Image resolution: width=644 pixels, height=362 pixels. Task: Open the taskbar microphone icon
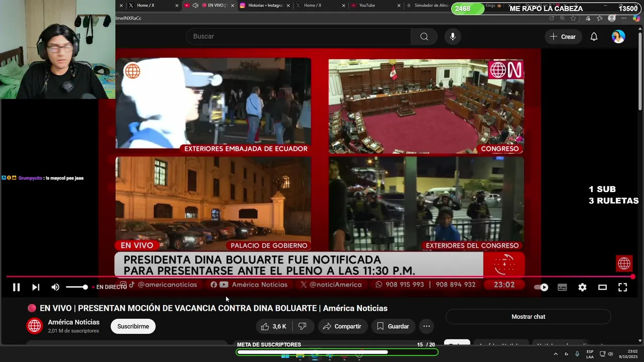[577, 354]
